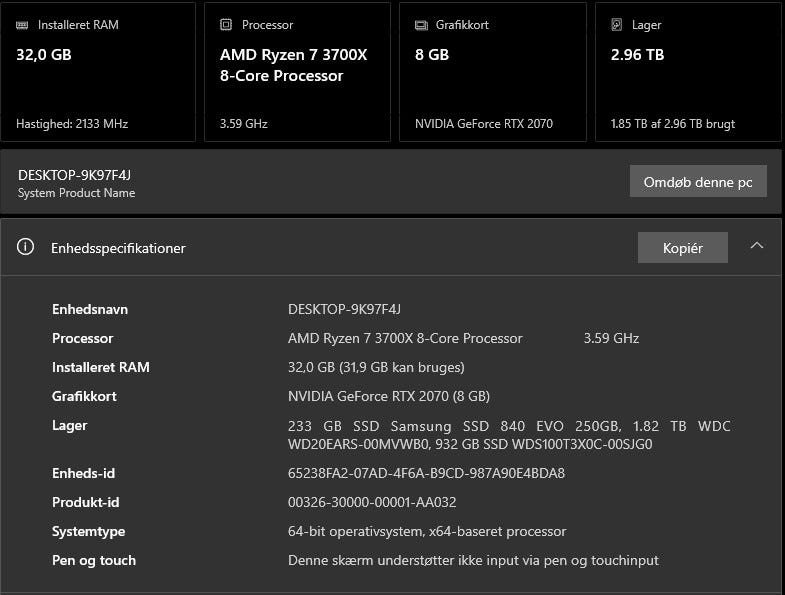Copy device specs with the Kopiér button
The image size is (785, 595).
pyautogui.click(x=682, y=248)
